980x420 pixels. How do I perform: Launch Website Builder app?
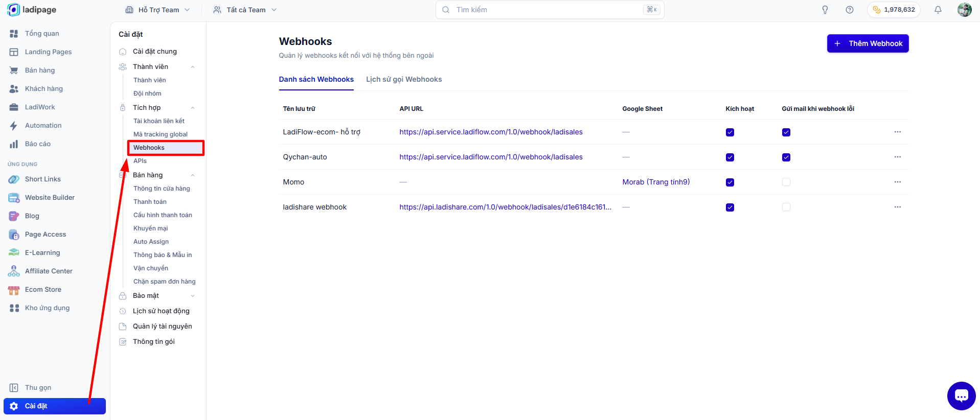coord(50,198)
